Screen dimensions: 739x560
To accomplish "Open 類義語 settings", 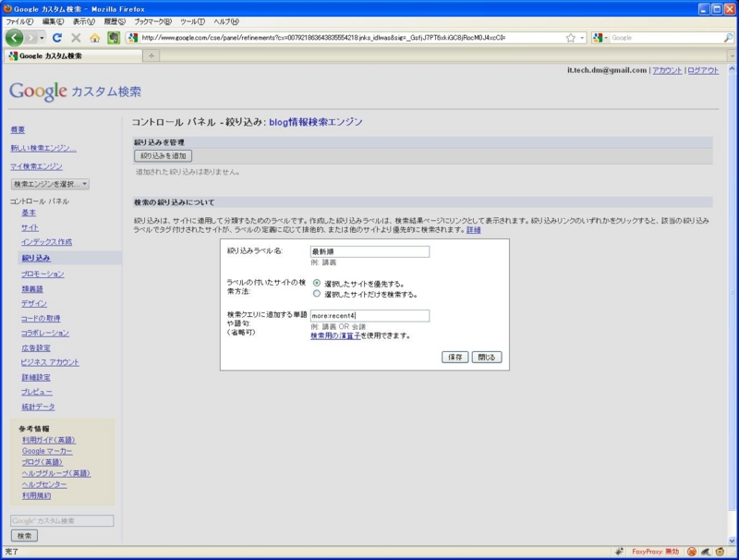I will (x=32, y=288).
